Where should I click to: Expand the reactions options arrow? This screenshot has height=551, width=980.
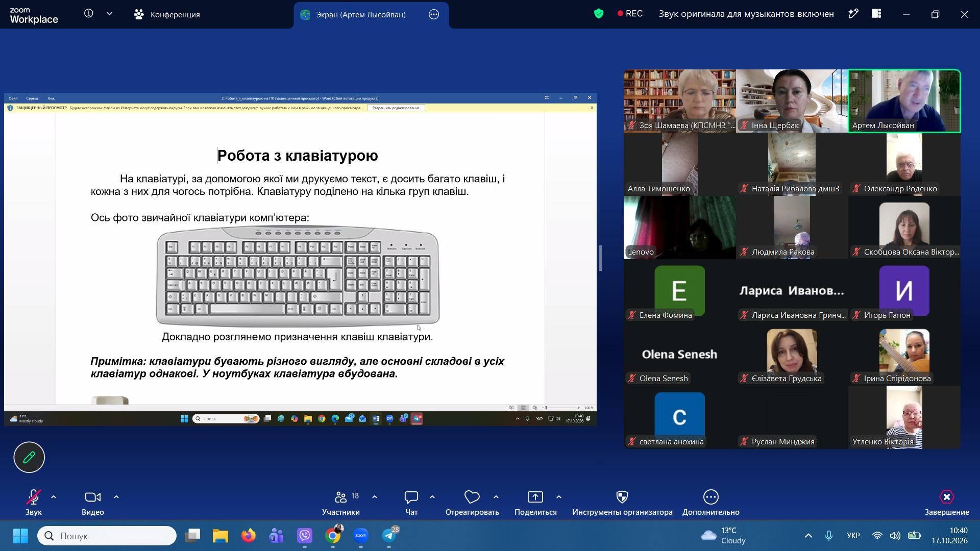496,497
